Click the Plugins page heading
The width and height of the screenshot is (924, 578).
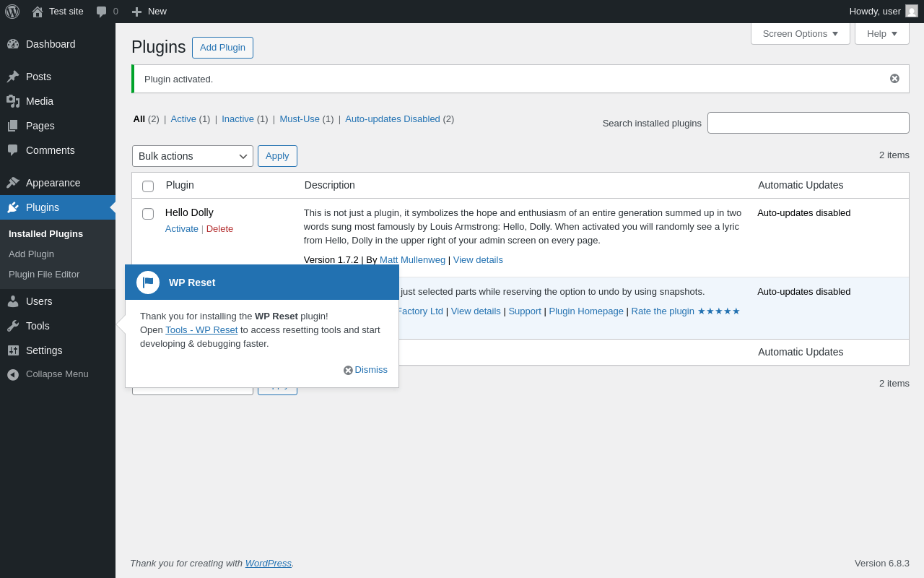click(x=159, y=47)
